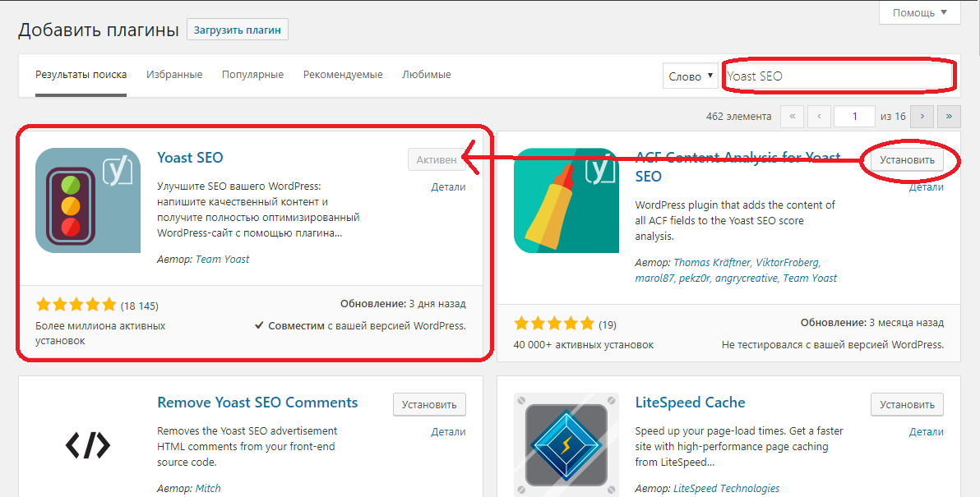Switch to the Популярные tab
This screenshot has height=497, width=980.
(252, 75)
